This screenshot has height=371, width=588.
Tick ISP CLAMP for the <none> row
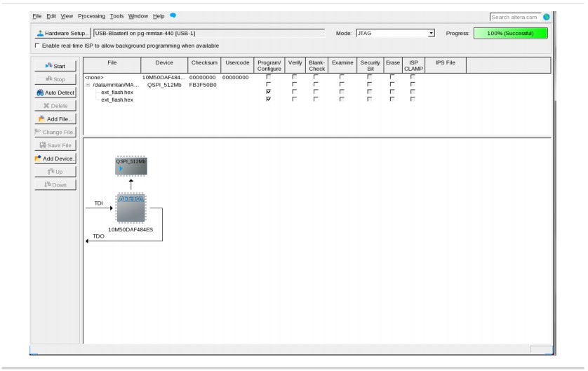click(413, 77)
